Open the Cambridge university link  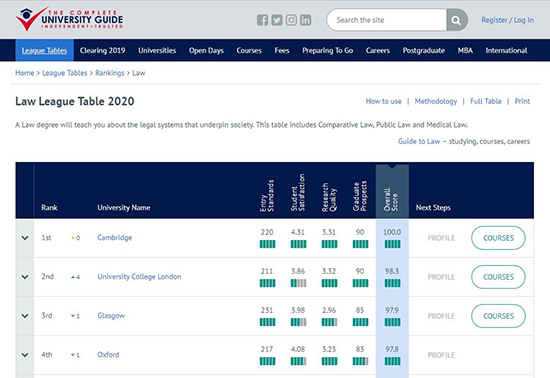pos(115,238)
